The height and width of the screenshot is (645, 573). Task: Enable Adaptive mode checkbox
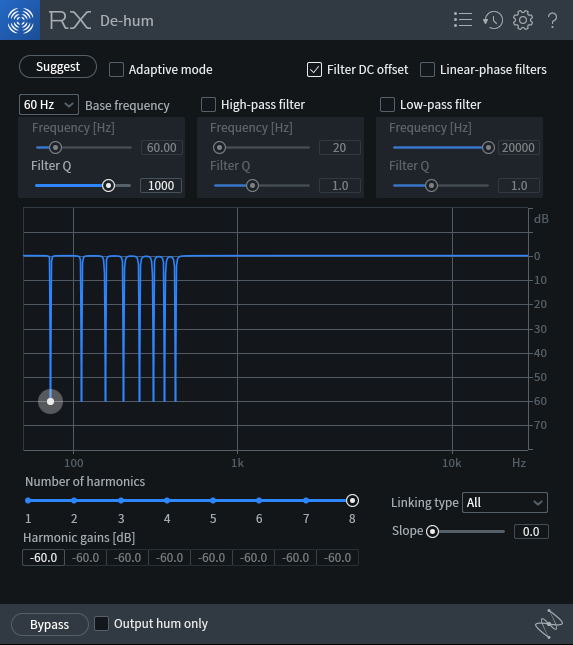pos(116,70)
